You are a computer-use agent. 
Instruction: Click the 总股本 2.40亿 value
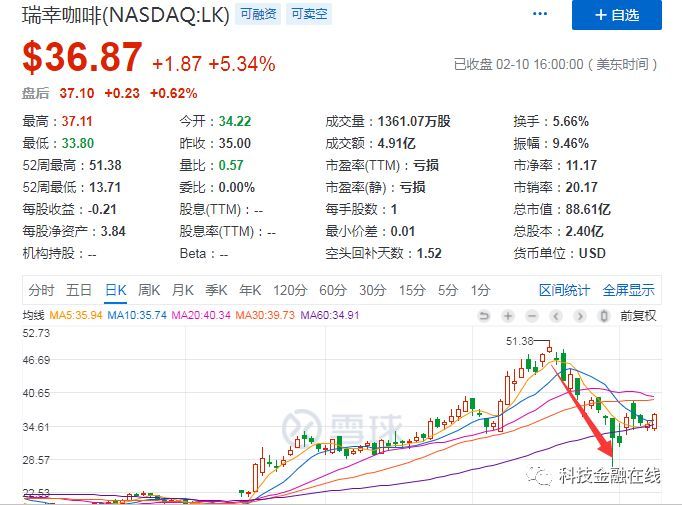click(585, 231)
